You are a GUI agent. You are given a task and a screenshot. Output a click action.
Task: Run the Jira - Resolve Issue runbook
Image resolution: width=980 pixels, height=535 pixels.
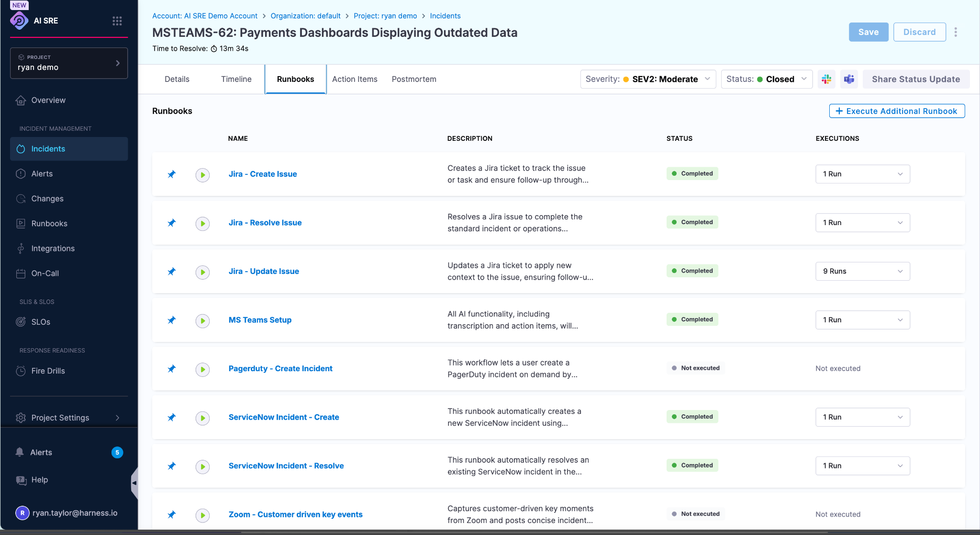coord(202,223)
